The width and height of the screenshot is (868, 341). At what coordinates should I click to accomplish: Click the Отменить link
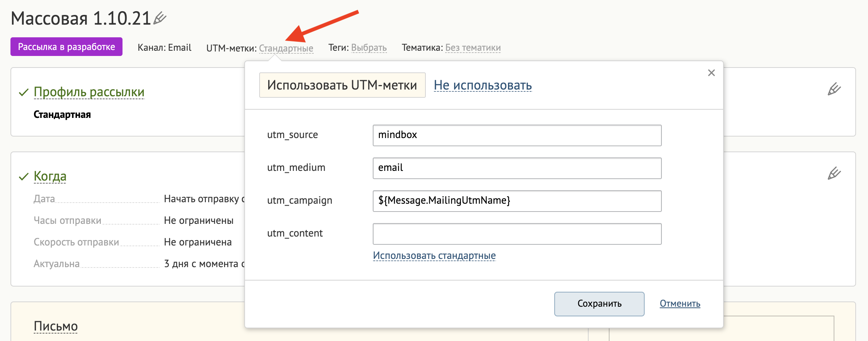pos(680,304)
